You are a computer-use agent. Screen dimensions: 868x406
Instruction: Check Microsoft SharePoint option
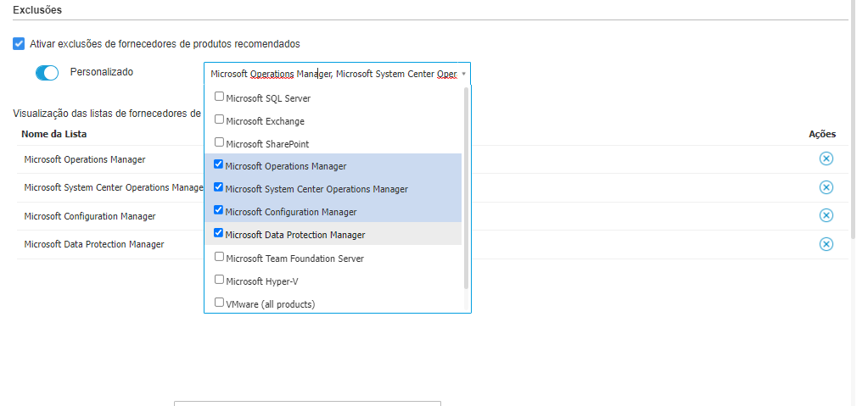point(219,142)
